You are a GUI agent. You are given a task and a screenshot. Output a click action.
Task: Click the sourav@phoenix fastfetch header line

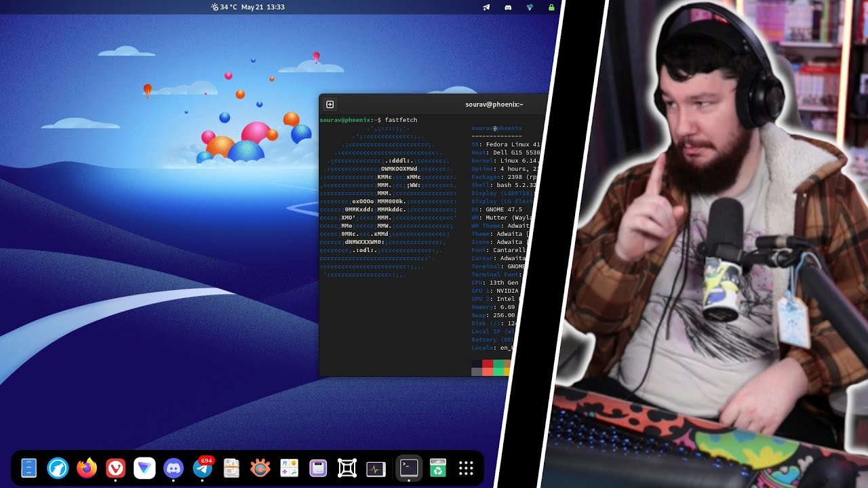pos(497,128)
